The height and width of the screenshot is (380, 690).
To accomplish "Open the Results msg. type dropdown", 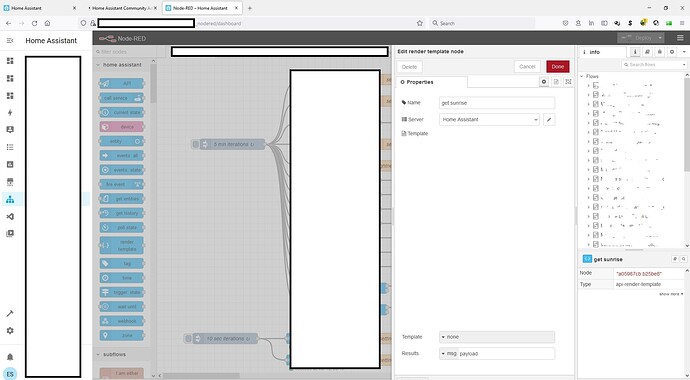I will click(449, 354).
